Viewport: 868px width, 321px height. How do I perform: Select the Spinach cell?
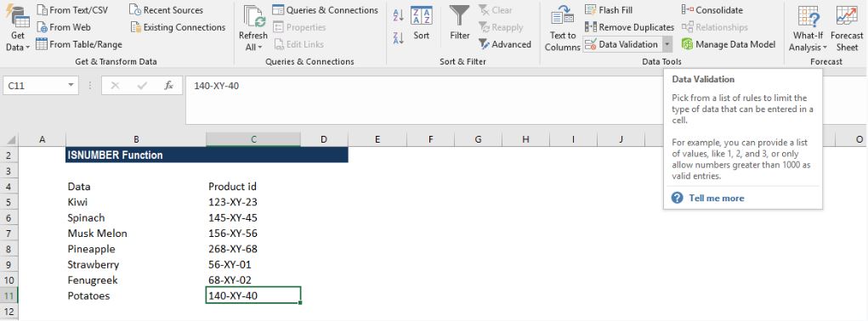pos(136,217)
